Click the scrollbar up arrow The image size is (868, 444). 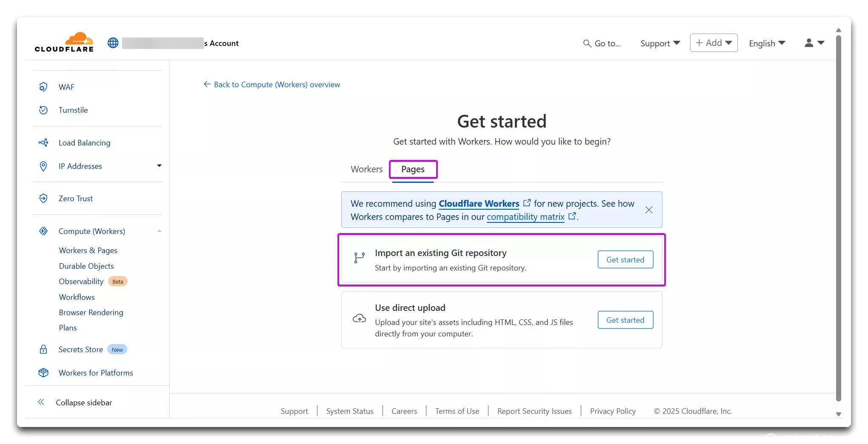[x=839, y=30]
